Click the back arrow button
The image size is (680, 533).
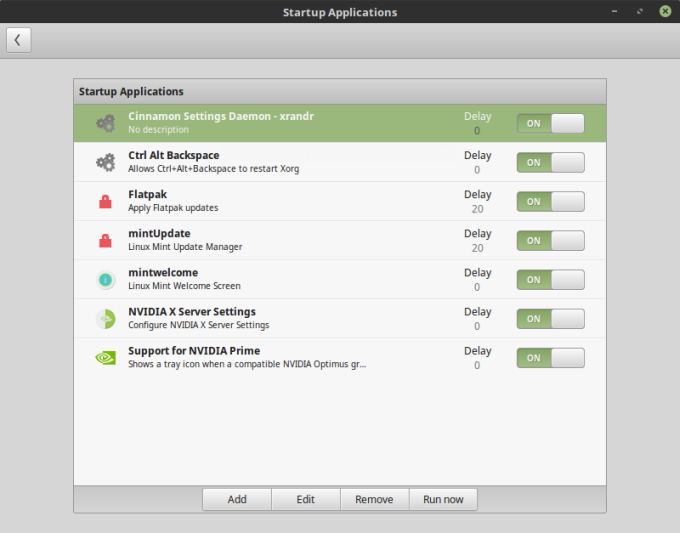pos(19,40)
